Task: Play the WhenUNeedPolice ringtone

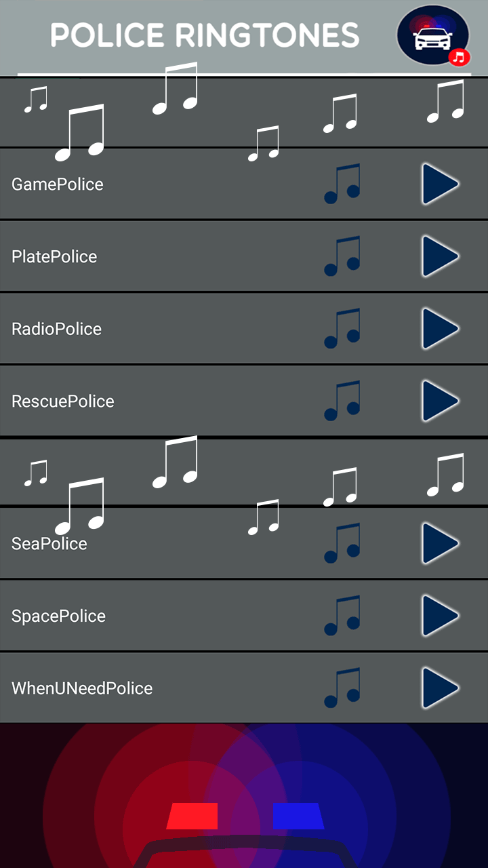Action: click(440, 688)
